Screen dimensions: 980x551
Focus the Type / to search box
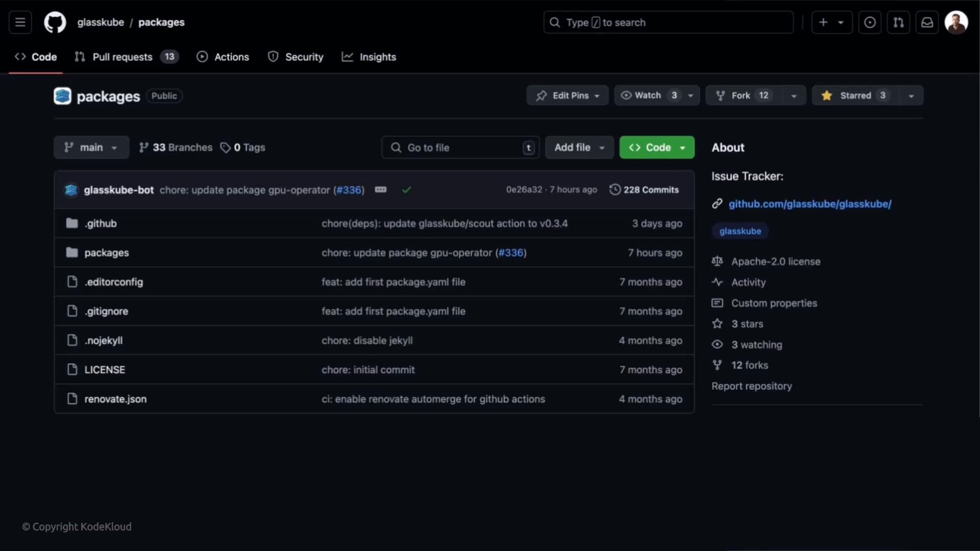click(668, 22)
